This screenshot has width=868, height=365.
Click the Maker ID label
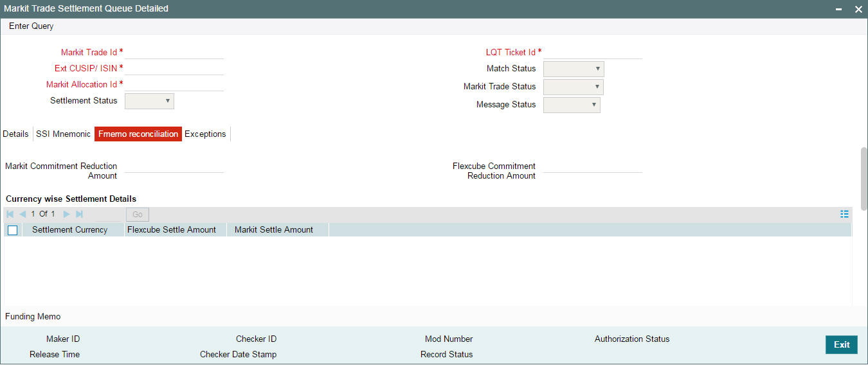coord(63,339)
